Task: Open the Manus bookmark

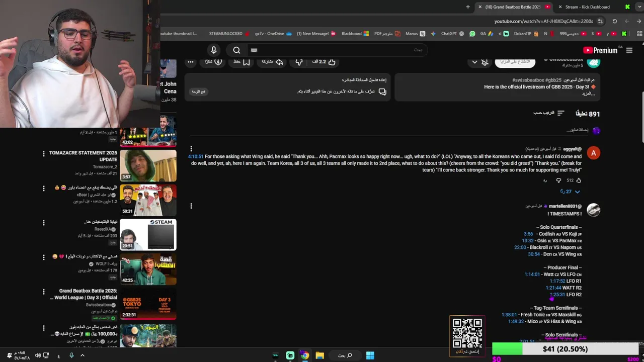Action: pyautogui.click(x=415, y=34)
